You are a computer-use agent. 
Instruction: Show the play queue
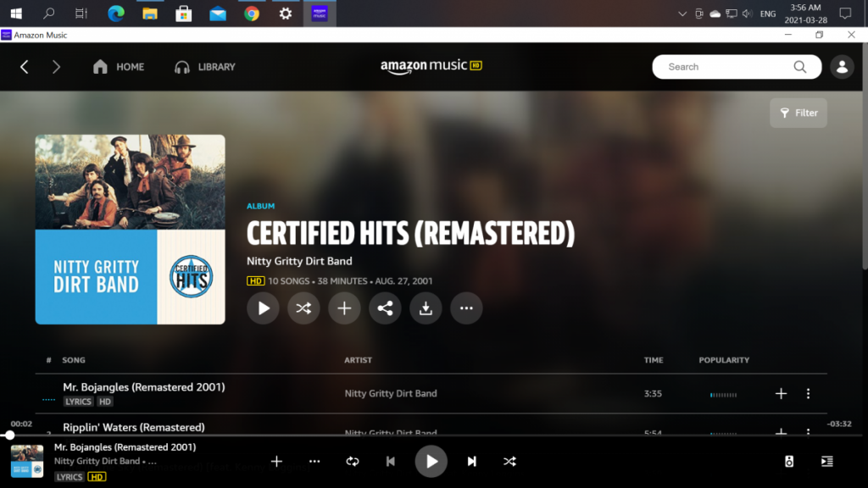[x=827, y=462]
